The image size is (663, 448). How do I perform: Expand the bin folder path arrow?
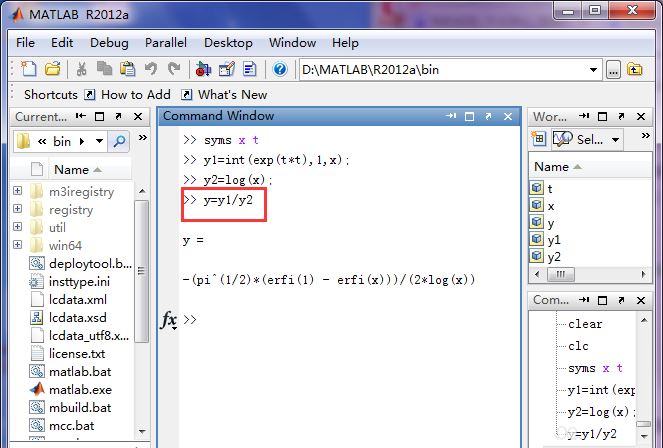pos(82,141)
